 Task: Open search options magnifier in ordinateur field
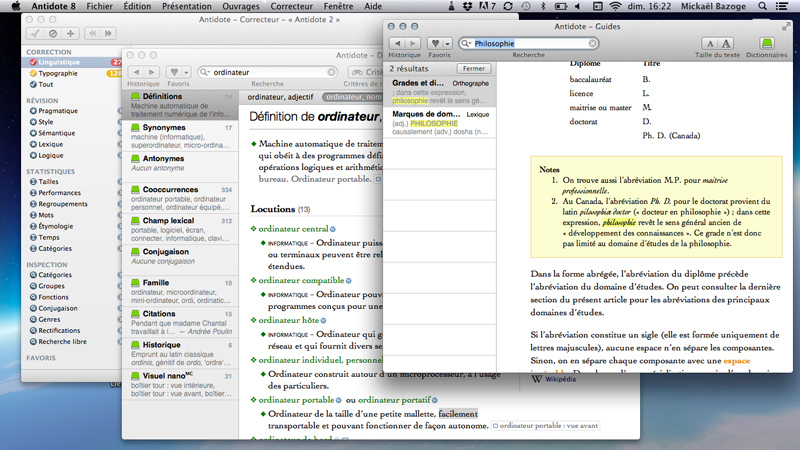205,72
